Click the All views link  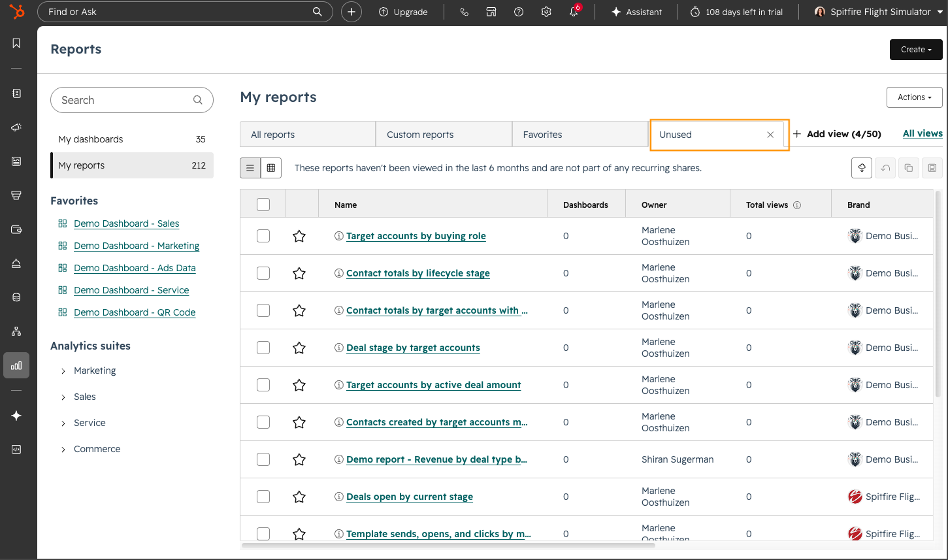[x=923, y=133]
